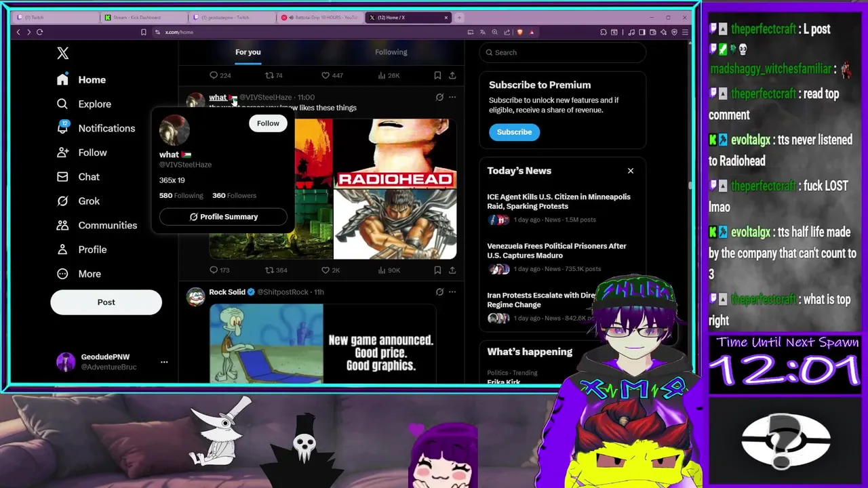Like the post with 447 likes
This screenshot has height=488, width=868.
pyautogui.click(x=332, y=75)
